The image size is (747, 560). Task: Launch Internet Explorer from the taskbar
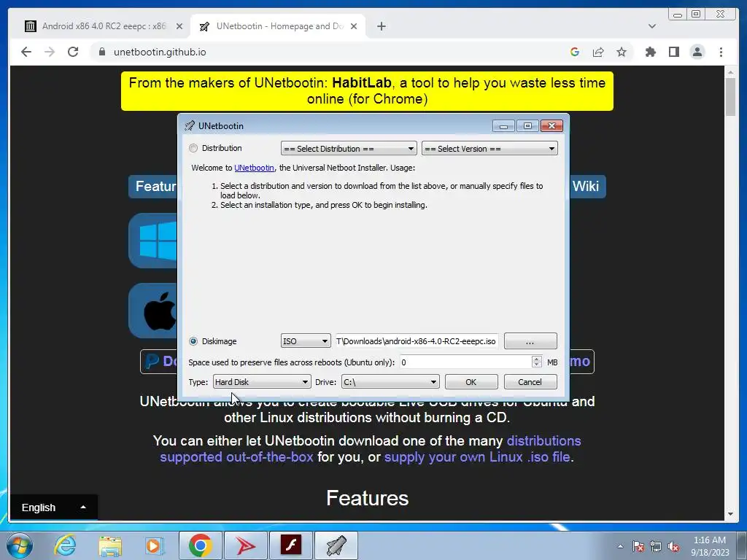click(65, 545)
